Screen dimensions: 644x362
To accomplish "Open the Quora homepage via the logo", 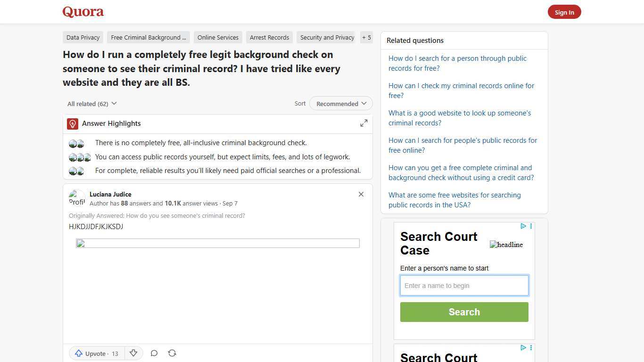I will (x=83, y=11).
